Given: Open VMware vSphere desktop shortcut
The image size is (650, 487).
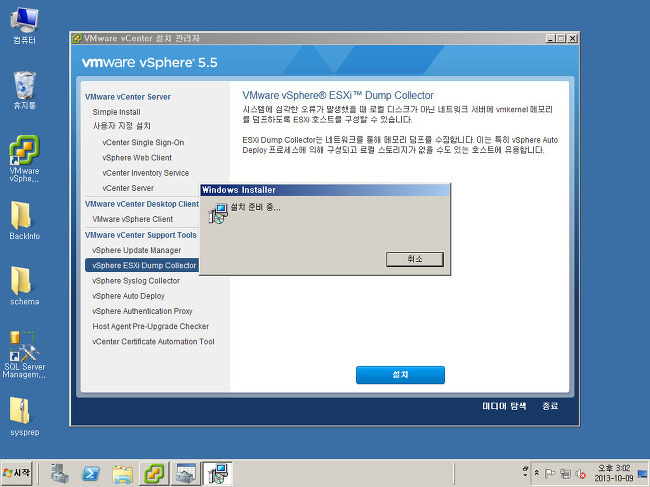Looking at the screenshot, I should coord(24,159).
